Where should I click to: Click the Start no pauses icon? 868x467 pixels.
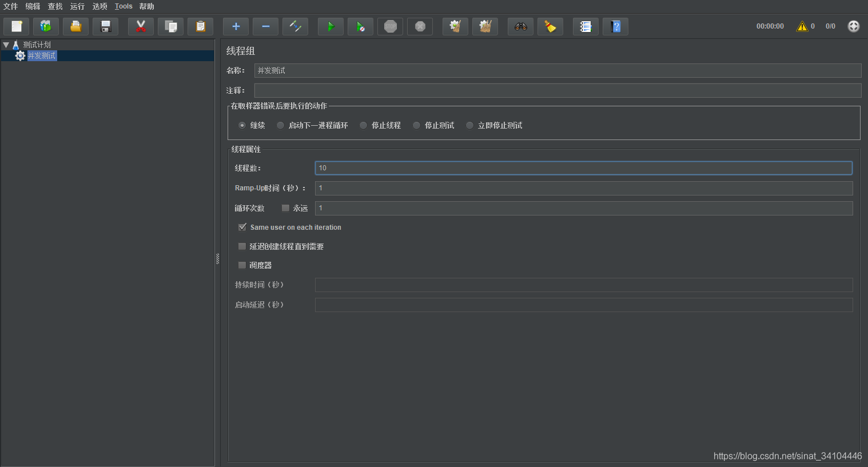pyautogui.click(x=360, y=26)
